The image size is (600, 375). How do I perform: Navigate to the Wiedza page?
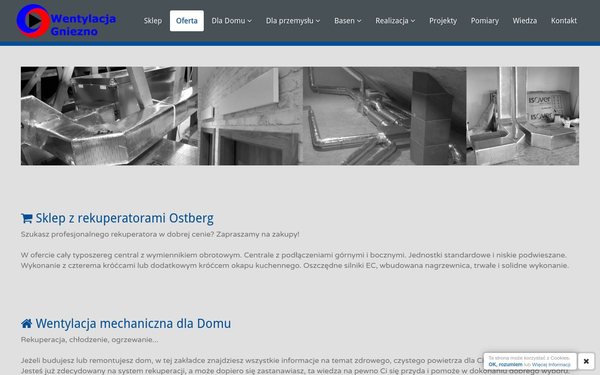[x=525, y=21]
